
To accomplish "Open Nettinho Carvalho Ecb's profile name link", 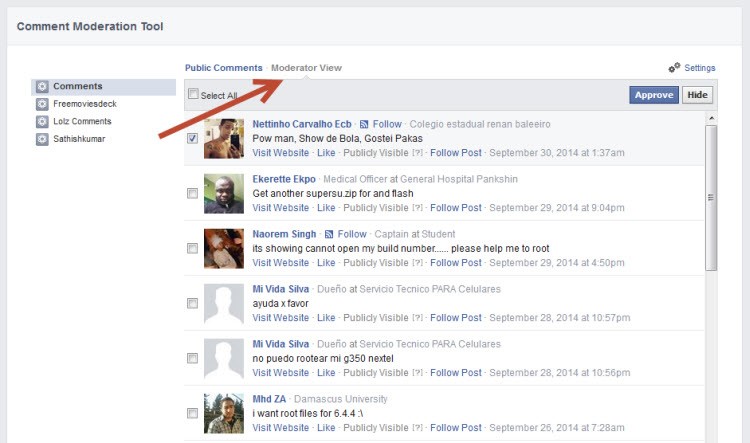I will tap(302, 124).
